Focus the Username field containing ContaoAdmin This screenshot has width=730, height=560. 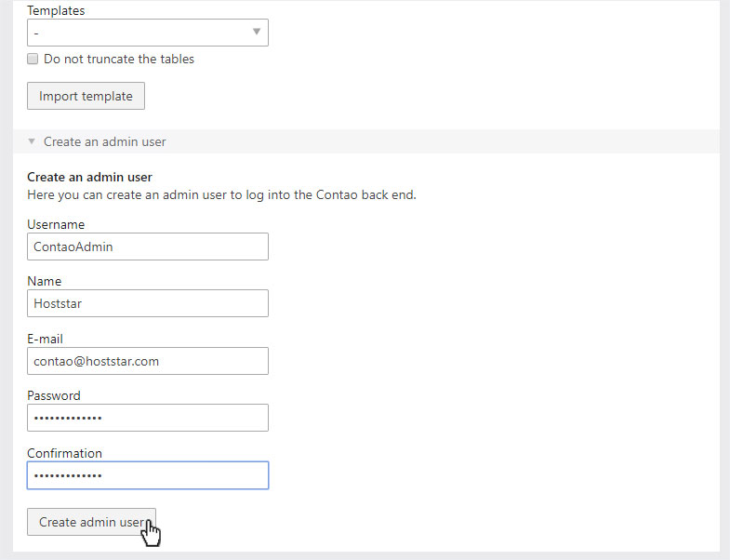148,247
